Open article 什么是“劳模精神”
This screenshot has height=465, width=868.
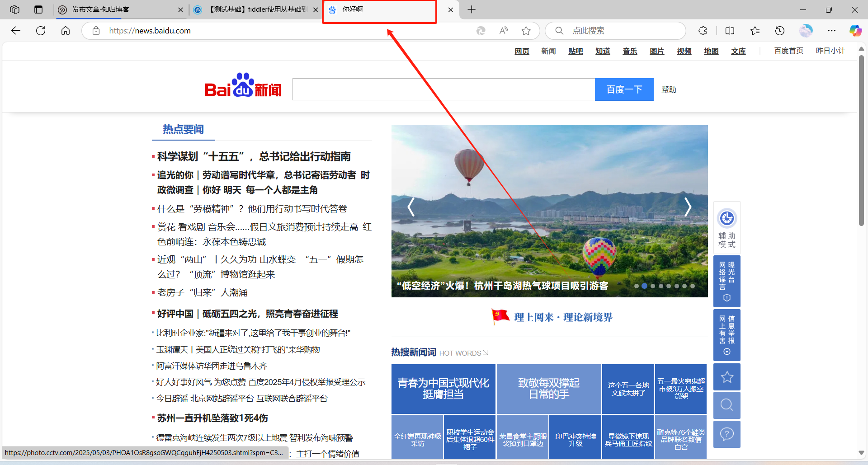pyautogui.click(x=252, y=209)
